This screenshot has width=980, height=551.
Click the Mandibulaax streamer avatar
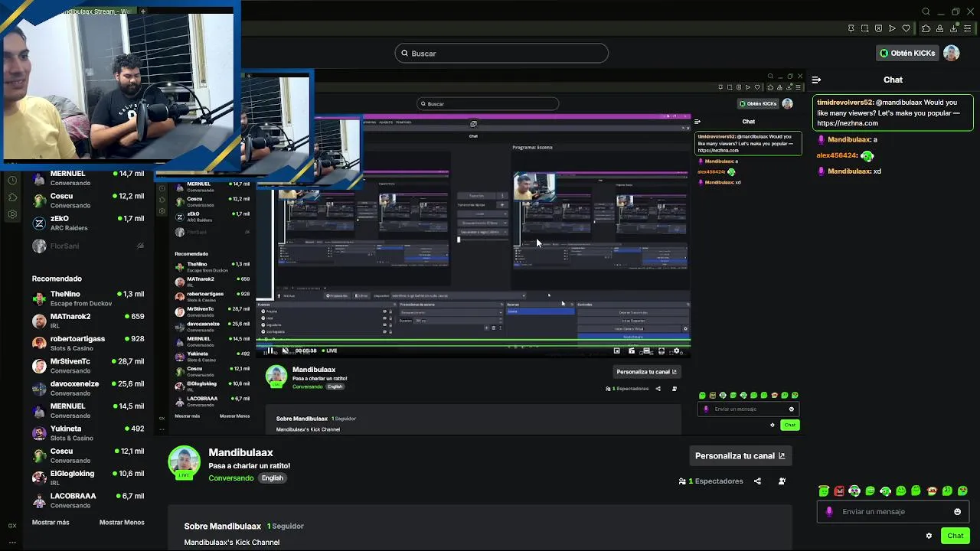[184, 463]
